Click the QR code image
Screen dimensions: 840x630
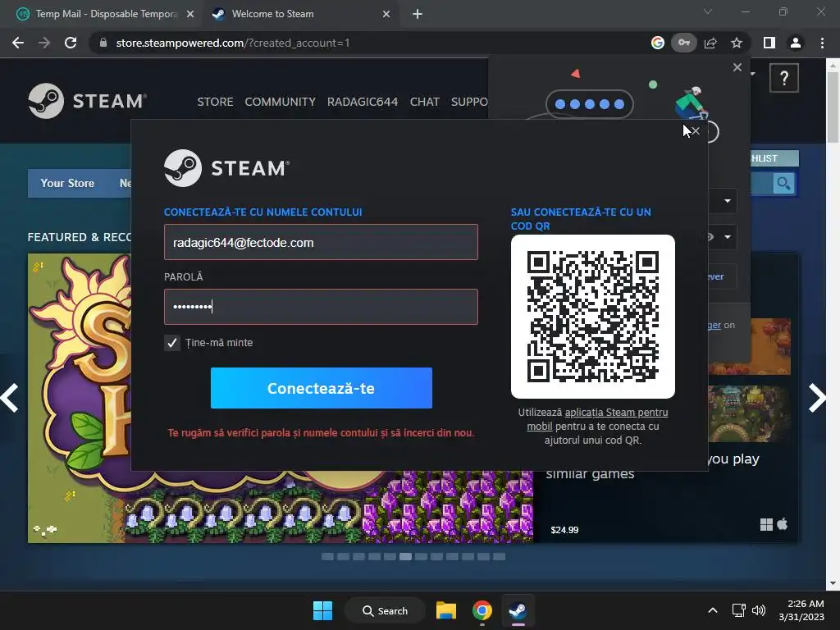(593, 317)
